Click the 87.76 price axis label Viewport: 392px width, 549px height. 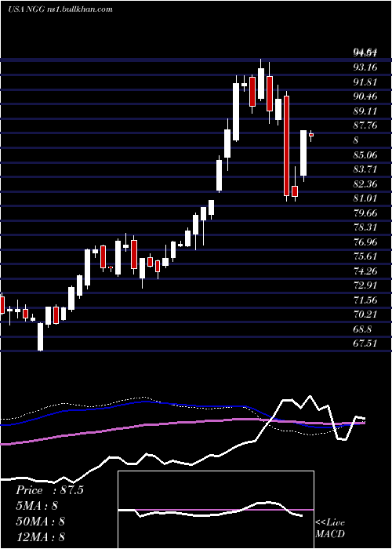(x=365, y=125)
